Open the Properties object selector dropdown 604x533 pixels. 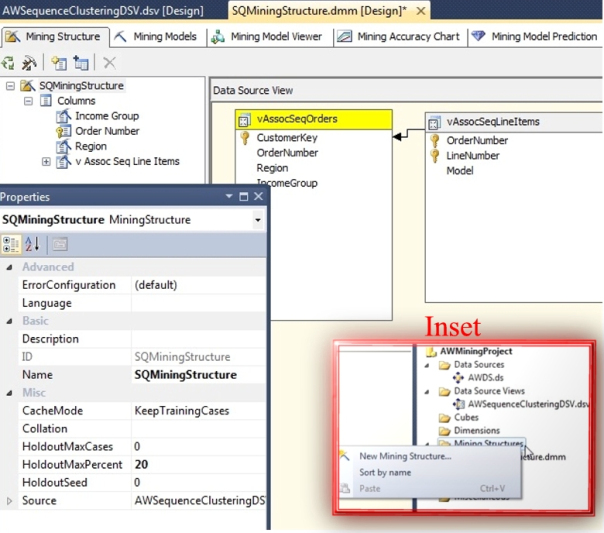pos(258,220)
